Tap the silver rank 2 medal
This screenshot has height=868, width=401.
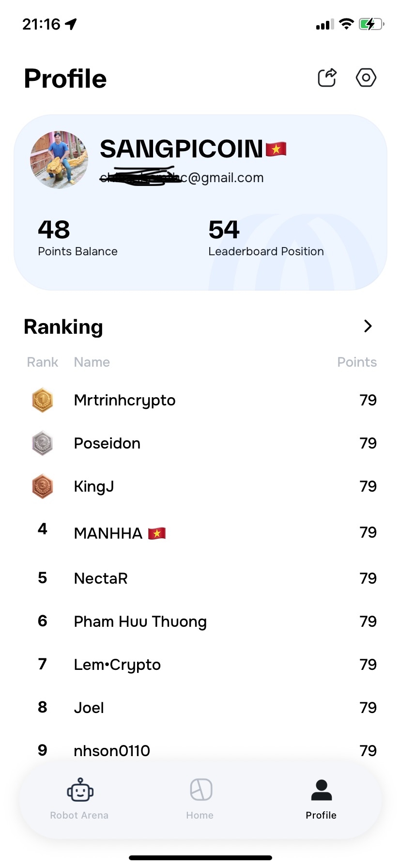pos(43,443)
